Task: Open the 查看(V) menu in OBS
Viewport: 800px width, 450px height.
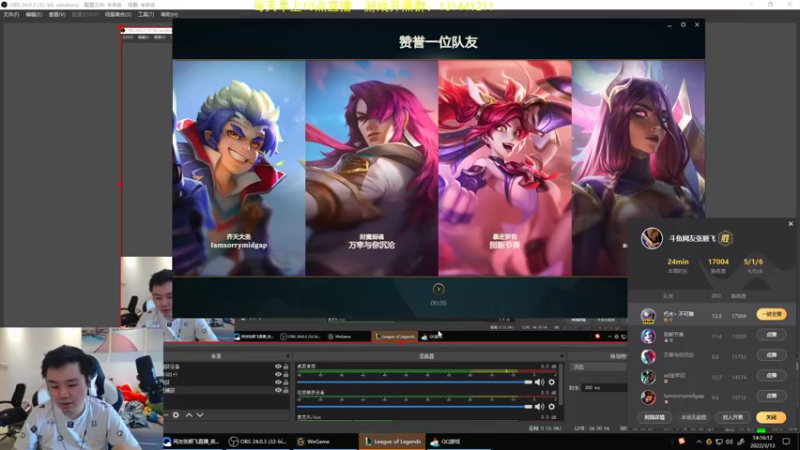Action: [x=57, y=14]
